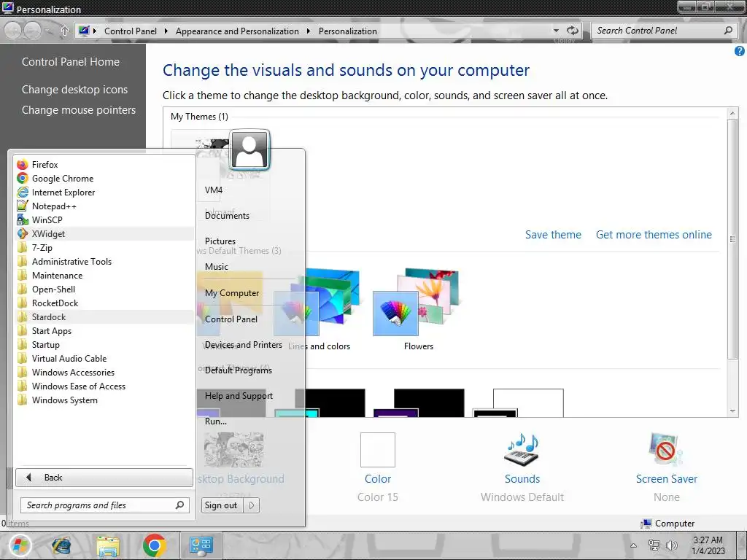
Task: Open Sounds settings icon
Action: pos(522,450)
